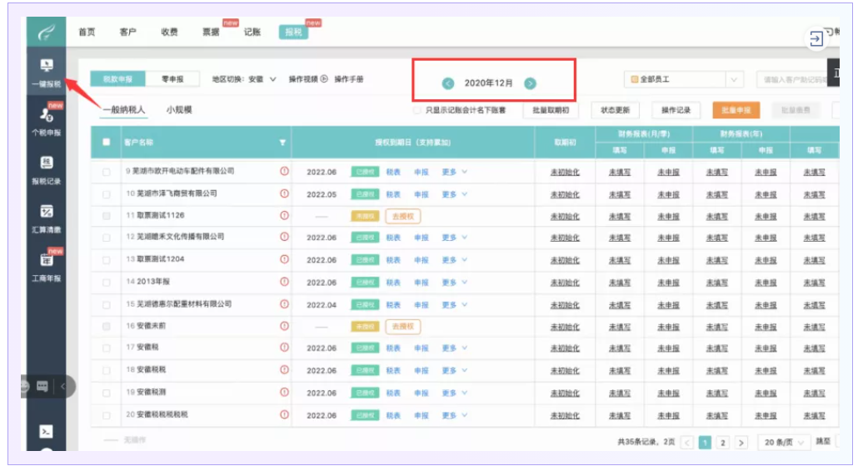The width and height of the screenshot is (868, 471).
Task: Click the 状态更新 button
Action: (616, 110)
